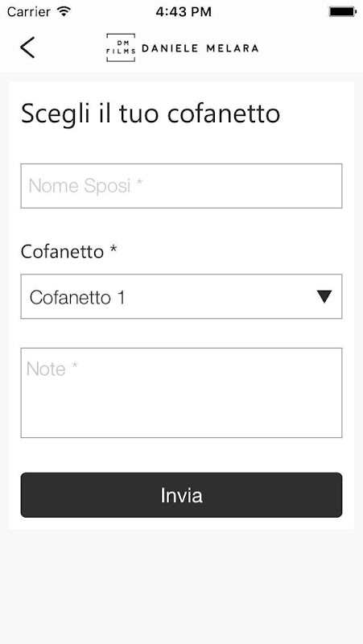The height and width of the screenshot is (644, 363).
Task: Tap the 'Scegli il tuo cofanetto' heading
Action: (151, 114)
